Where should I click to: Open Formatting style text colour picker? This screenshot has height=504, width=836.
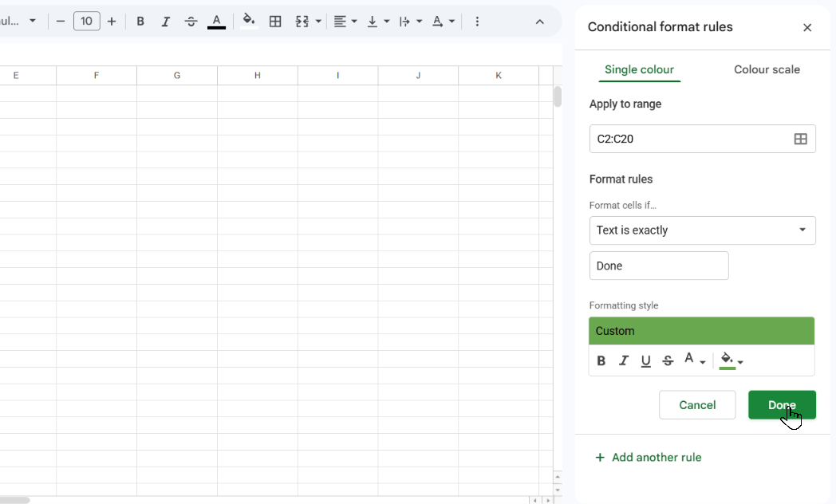click(695, 360)
